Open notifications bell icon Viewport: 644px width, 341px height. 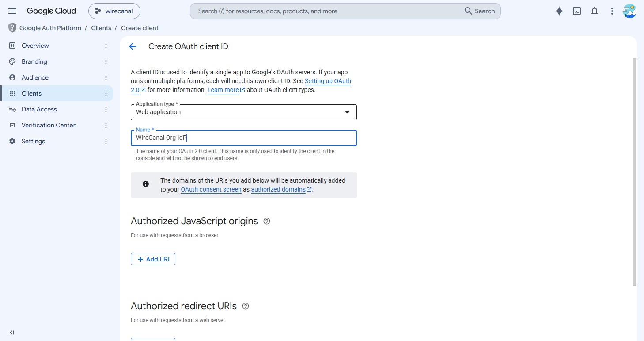point(595,11)
